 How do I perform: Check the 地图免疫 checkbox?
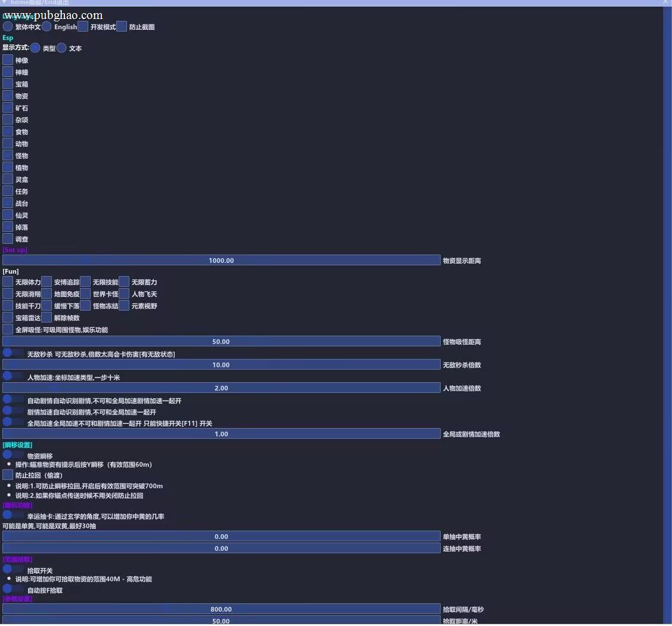[x=47, y=294]
